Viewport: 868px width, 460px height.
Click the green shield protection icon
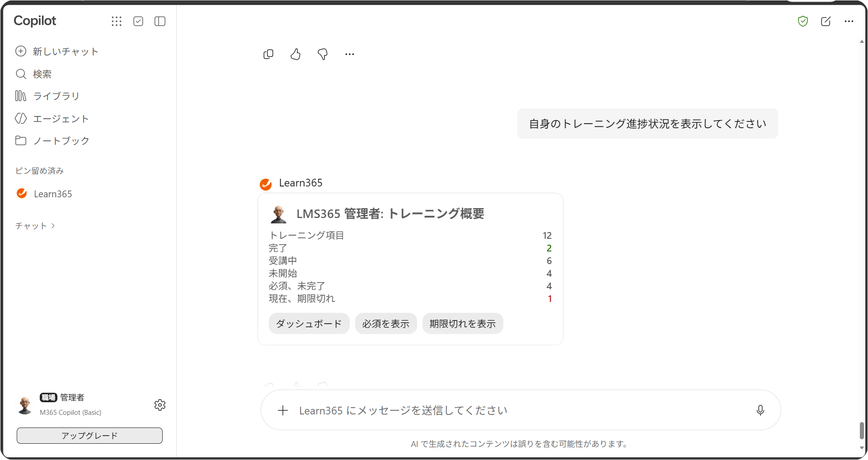[x=803, y=21]
